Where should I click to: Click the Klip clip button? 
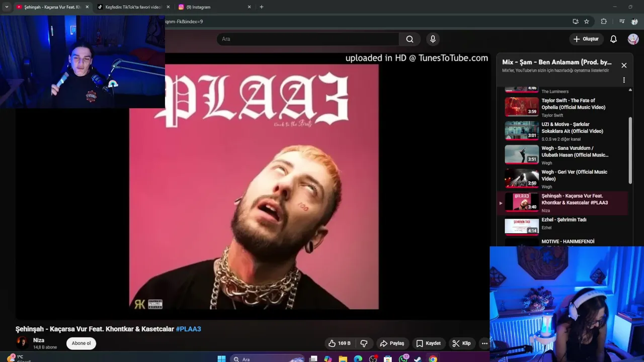point(461,343)
